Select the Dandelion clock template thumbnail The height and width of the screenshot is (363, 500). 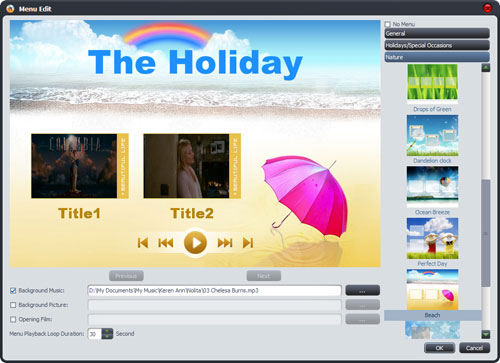click(x=432, y=135)
